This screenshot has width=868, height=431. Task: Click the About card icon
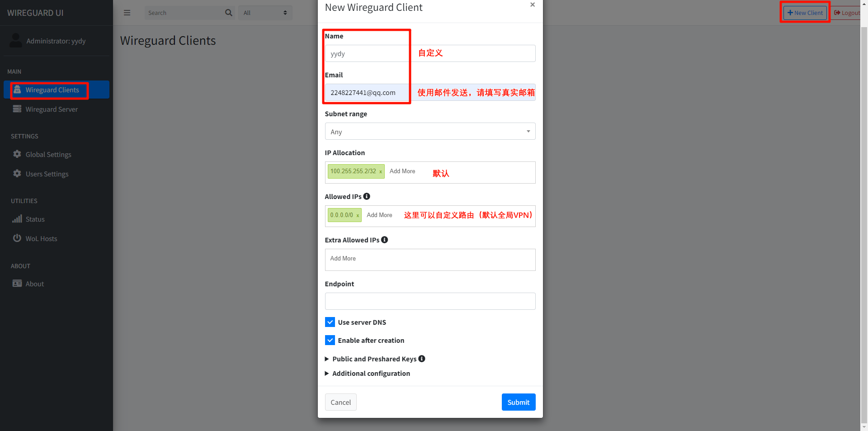17,283
